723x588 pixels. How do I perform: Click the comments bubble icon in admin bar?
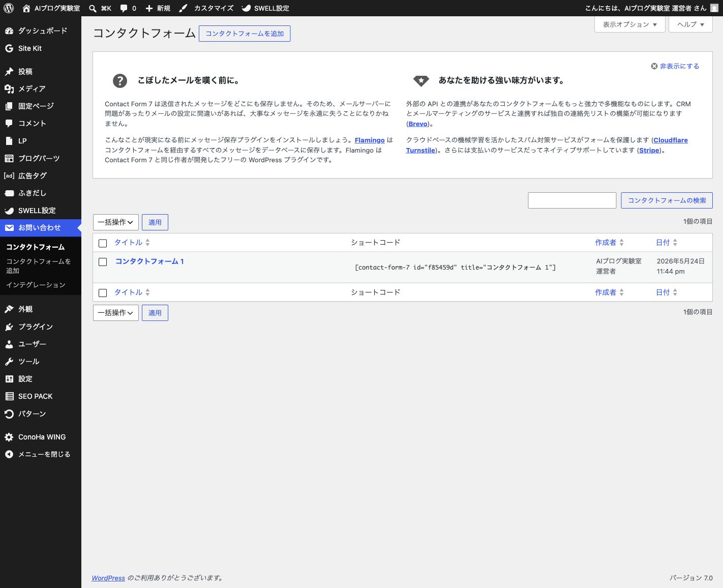[124, 8]
